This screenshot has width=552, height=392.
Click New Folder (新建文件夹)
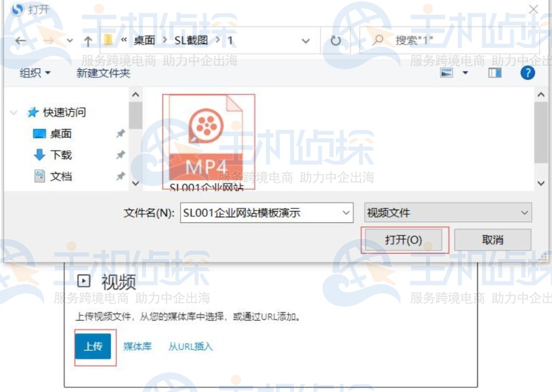coord(103,73)
